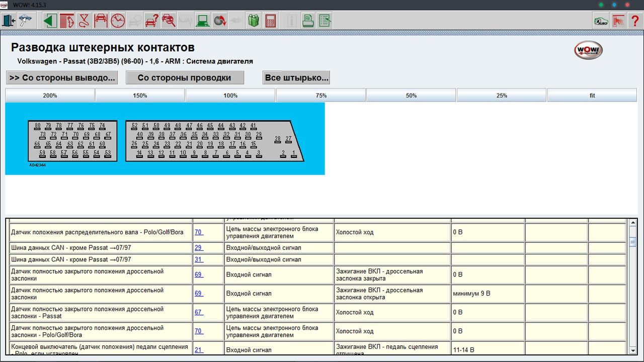Viewport: 644px width, 362px height.
Task: Click the >> Со стороны выводо... button
Action: pos(62,77)
